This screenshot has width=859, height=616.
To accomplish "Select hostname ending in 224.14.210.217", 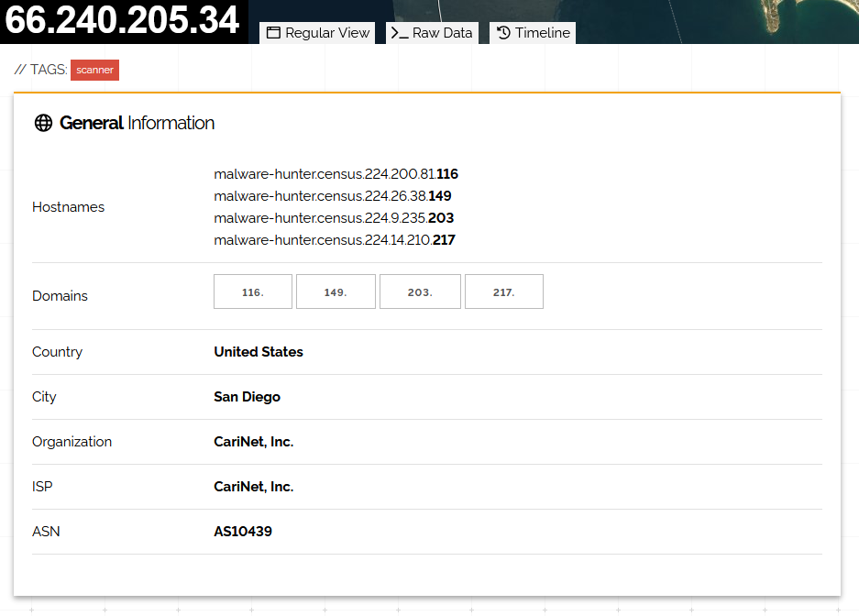I will pos(335,240).
